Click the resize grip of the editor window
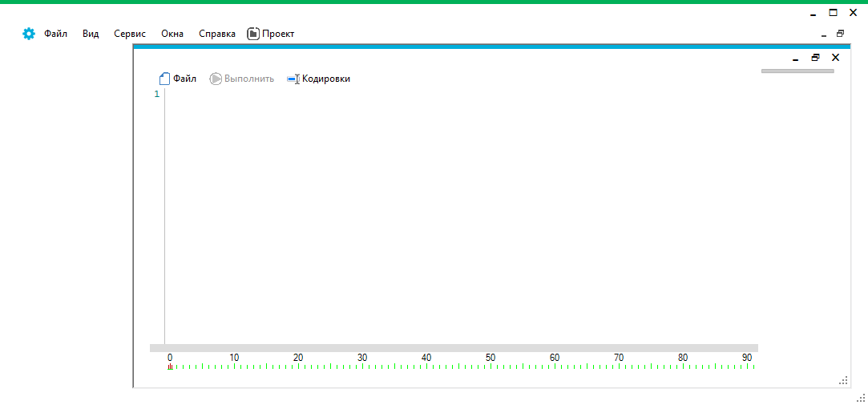 842,380
